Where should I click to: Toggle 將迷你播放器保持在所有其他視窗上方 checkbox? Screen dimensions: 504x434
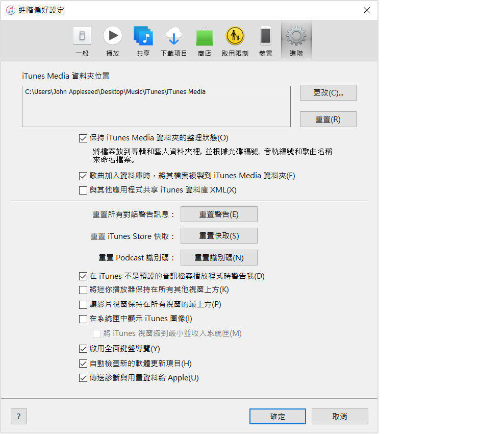pyautogui.click(x=83, y=290)
